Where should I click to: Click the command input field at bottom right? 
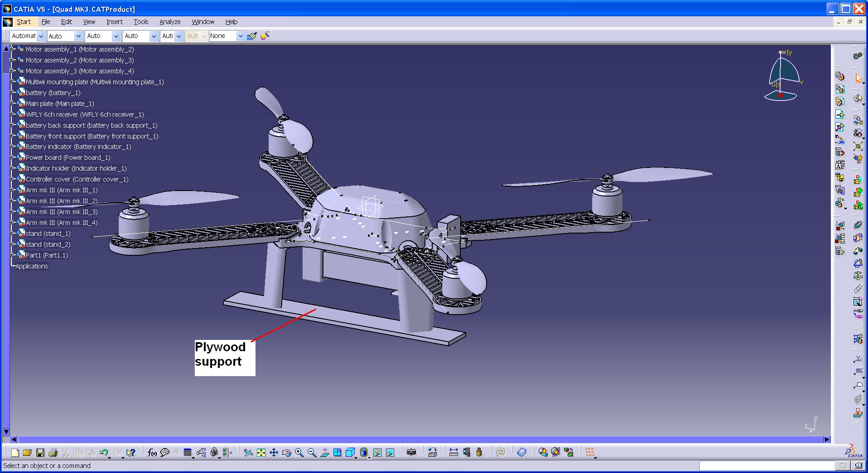coord(767,466)
